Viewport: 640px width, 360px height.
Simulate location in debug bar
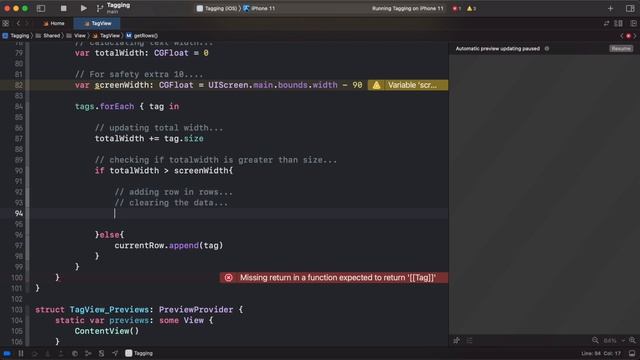coord(115,353)
